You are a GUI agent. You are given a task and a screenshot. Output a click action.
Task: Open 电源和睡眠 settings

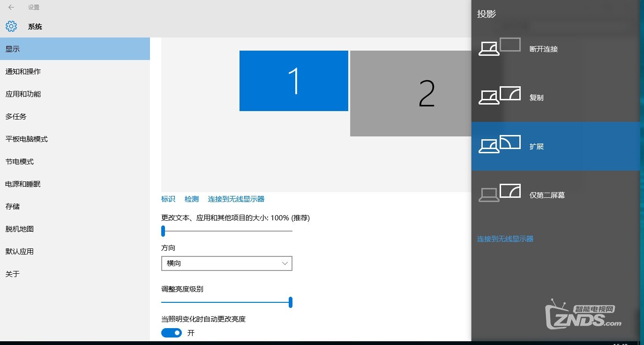[75, 184]
